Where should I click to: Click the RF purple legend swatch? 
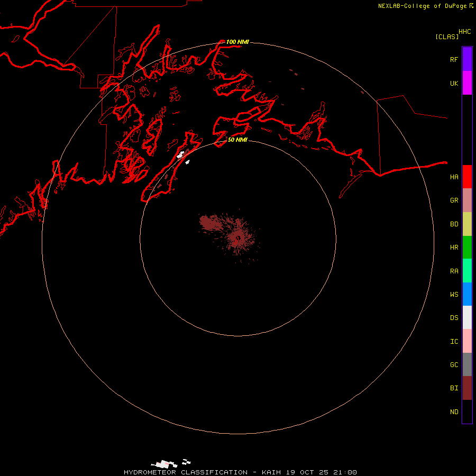point(467,59)
